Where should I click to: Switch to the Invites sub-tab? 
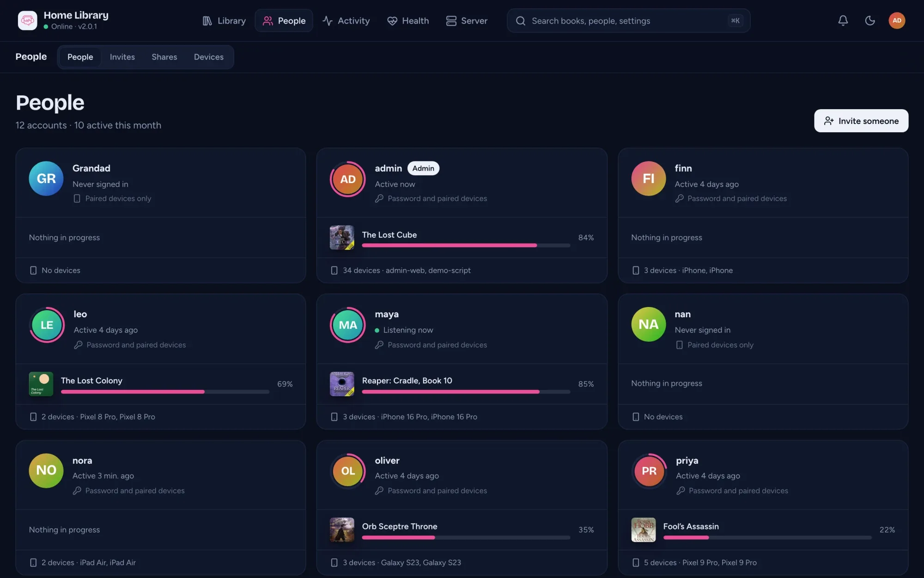coord(122,57)
